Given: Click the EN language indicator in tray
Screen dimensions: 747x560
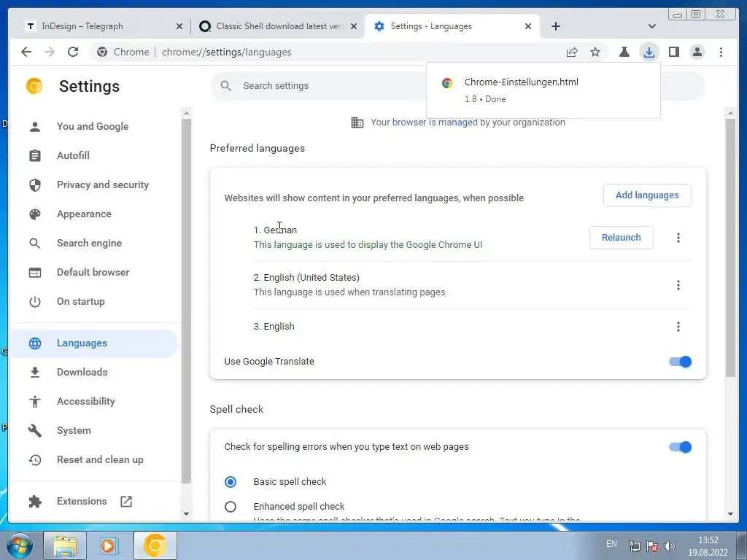Looking at the screenshot, I should (612, 544).
